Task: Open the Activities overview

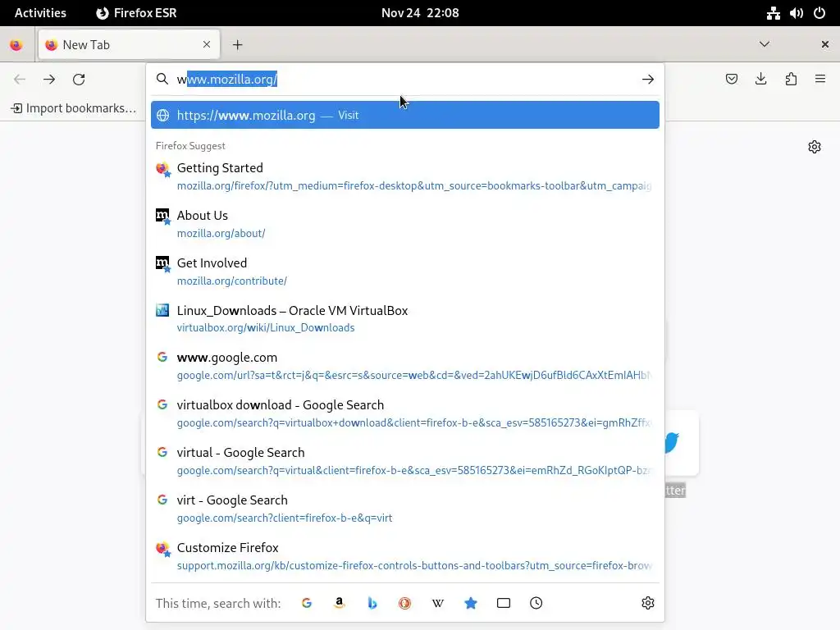Action: pos(40,13)
